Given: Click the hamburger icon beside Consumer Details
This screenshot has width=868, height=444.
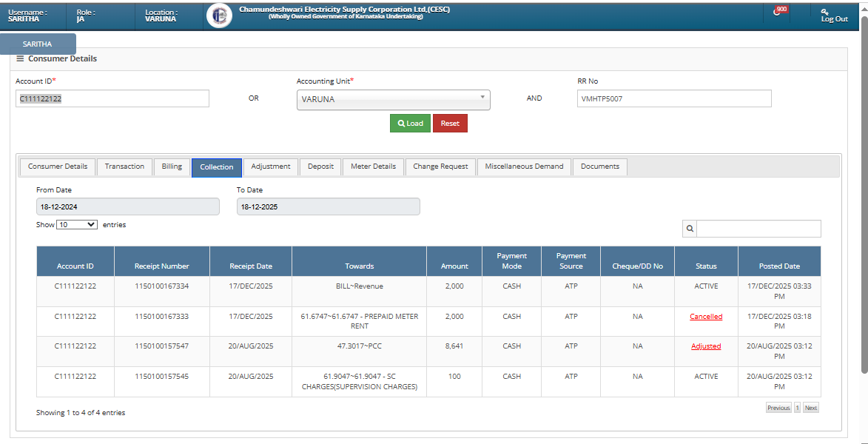Looking at the screenshot, I should click(21, 58).
